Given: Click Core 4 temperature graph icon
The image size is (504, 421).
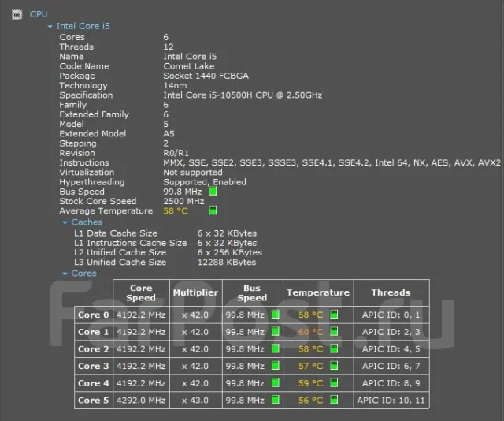Looking at the screenshot, I should [x=334, y=382].
